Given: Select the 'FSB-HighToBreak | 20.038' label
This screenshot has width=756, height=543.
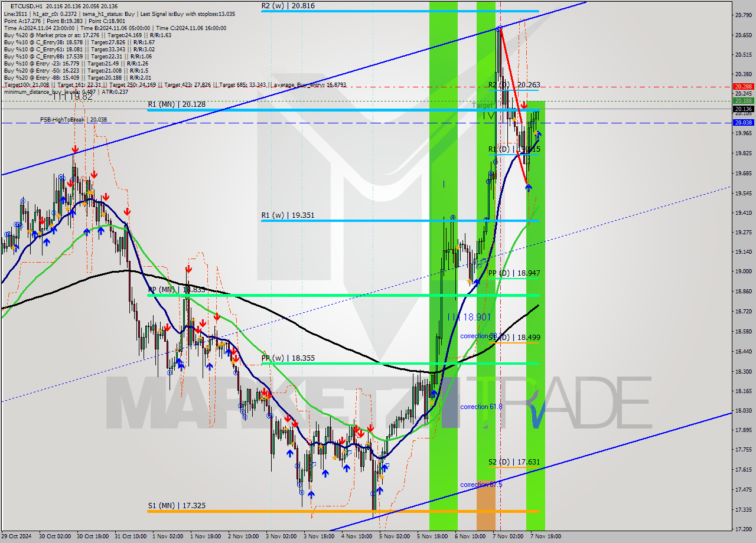Looking at the screenshot, I should [x=74, y=120].
